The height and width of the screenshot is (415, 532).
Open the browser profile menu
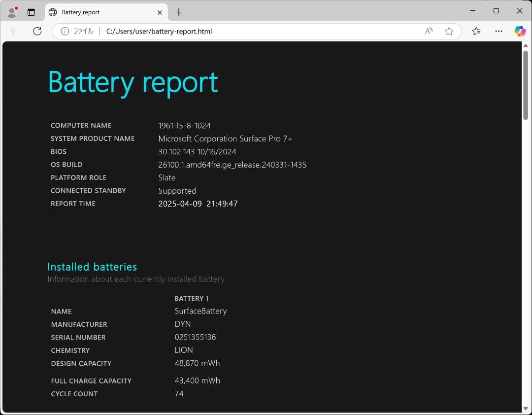tap(12, 12)
